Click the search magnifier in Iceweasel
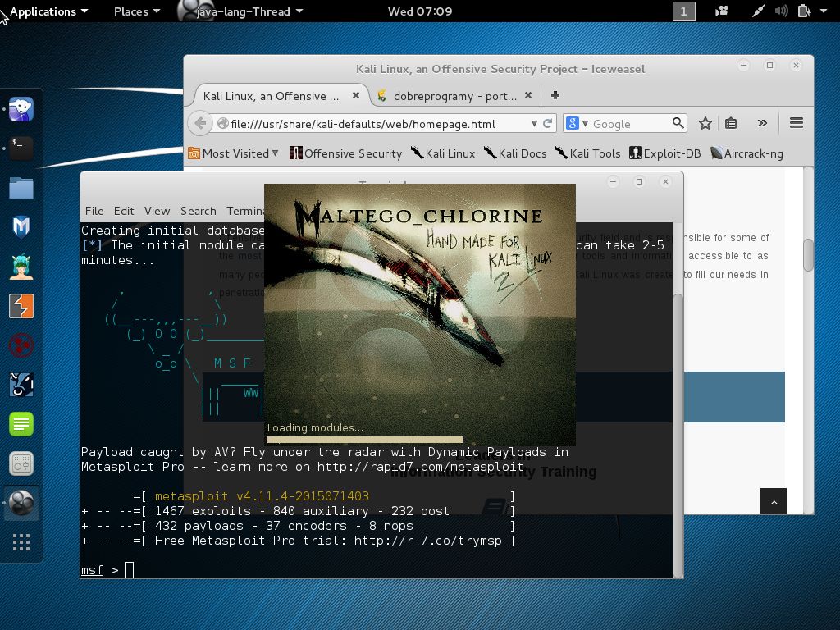 [678, 123]
